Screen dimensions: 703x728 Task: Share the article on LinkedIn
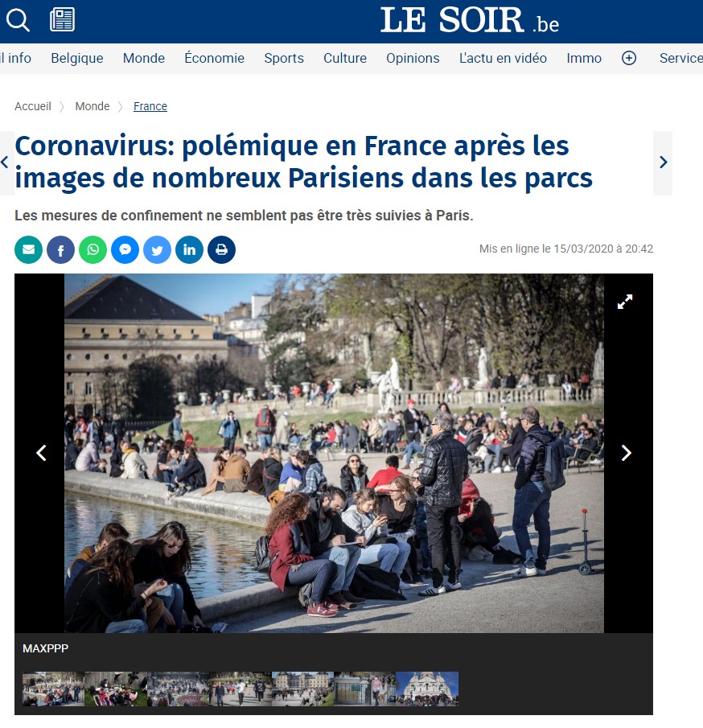[190, 250]
